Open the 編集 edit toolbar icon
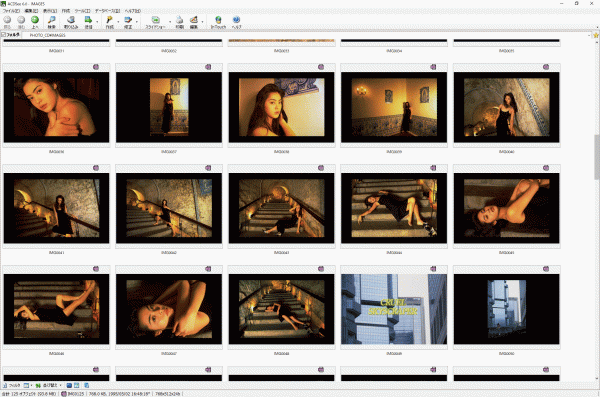The image size is (600, 397). click(x=194, y=20)
